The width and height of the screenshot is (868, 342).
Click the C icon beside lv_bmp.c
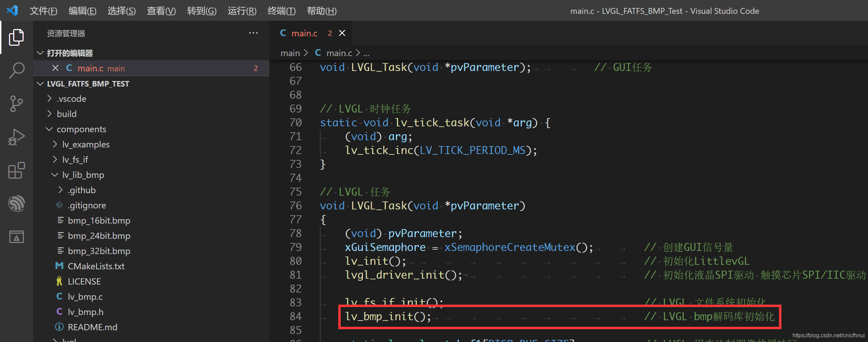pyautogui.click(x=60, y=297)
